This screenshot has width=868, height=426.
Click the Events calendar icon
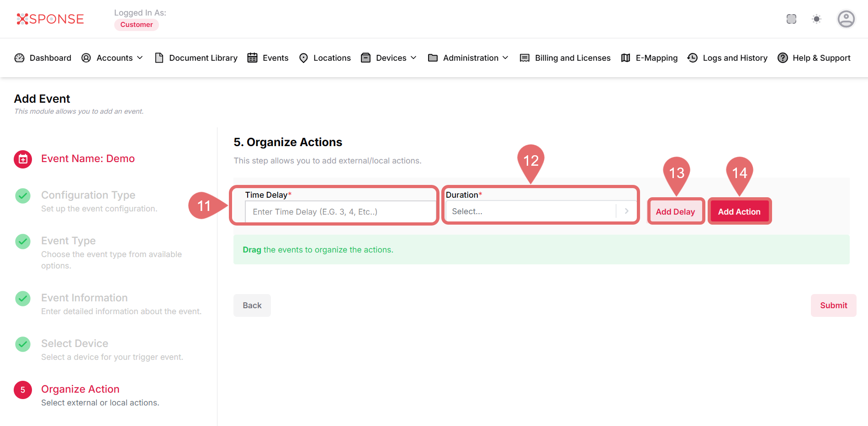pos(252,58)
